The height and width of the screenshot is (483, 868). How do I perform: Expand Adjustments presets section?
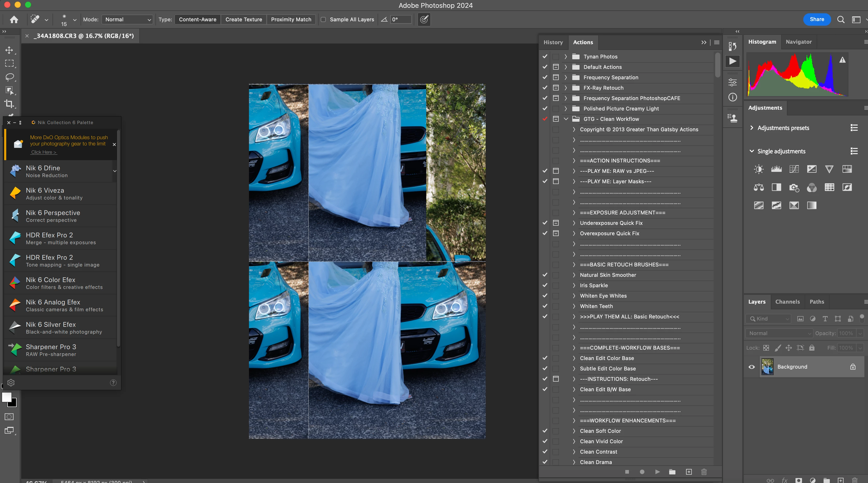tap(752, 128)
